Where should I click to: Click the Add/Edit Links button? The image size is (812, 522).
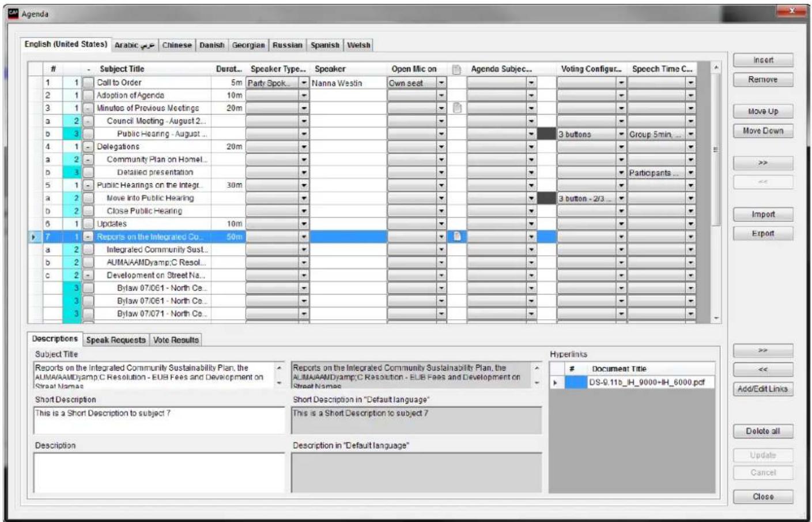[x=763, y=389]
